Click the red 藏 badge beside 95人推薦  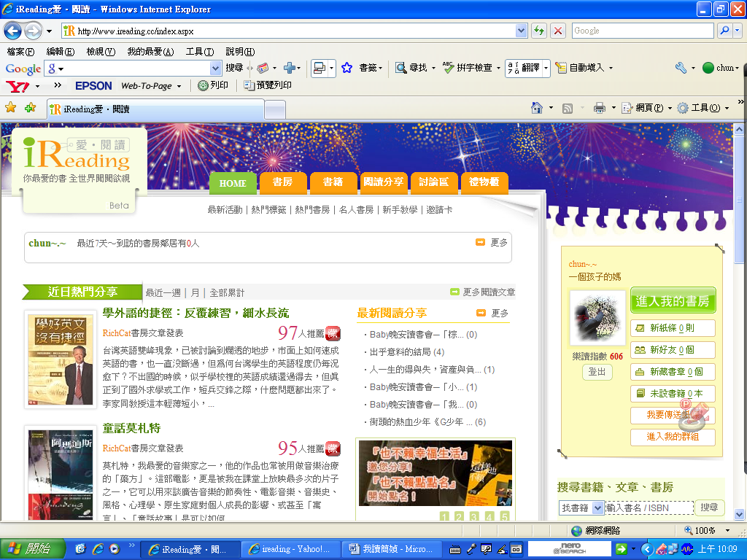[x=333, y=448]
